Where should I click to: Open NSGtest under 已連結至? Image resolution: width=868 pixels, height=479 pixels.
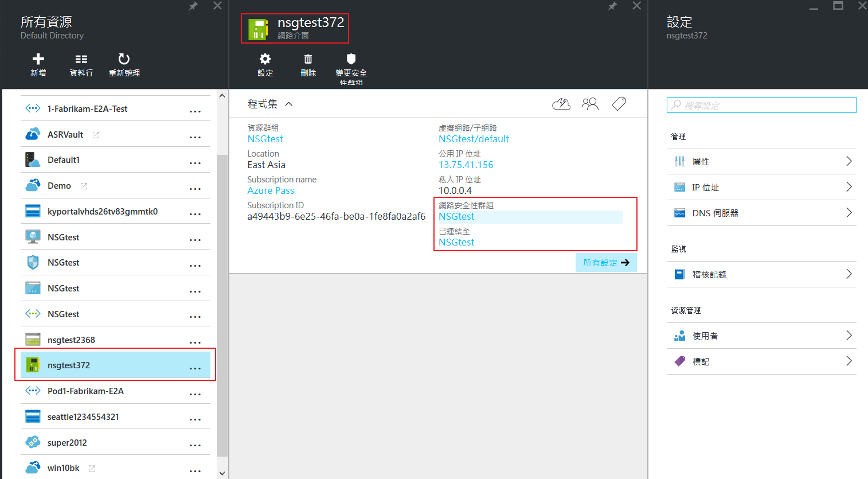456,242
